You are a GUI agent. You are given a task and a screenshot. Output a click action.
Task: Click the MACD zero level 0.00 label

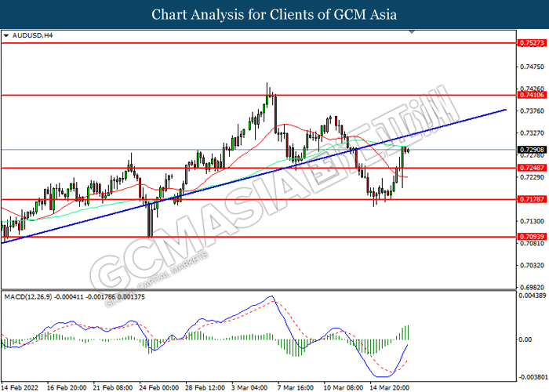525,339
